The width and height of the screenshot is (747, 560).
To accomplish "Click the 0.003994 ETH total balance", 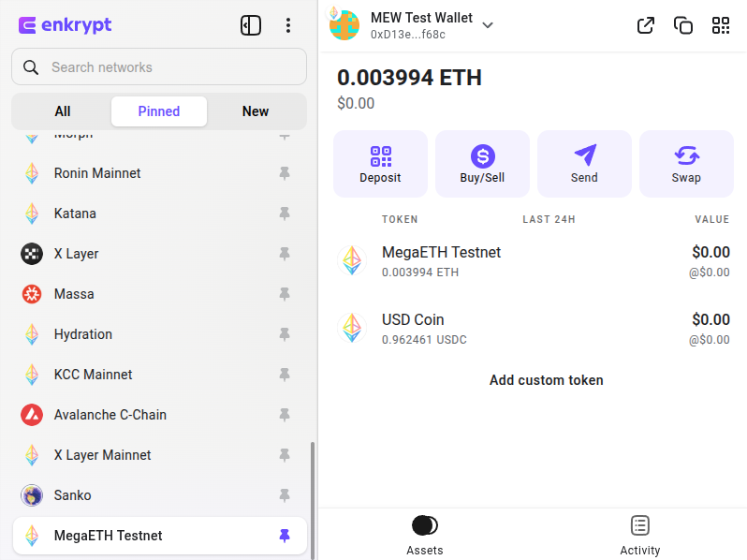I will tap(409, 78).
